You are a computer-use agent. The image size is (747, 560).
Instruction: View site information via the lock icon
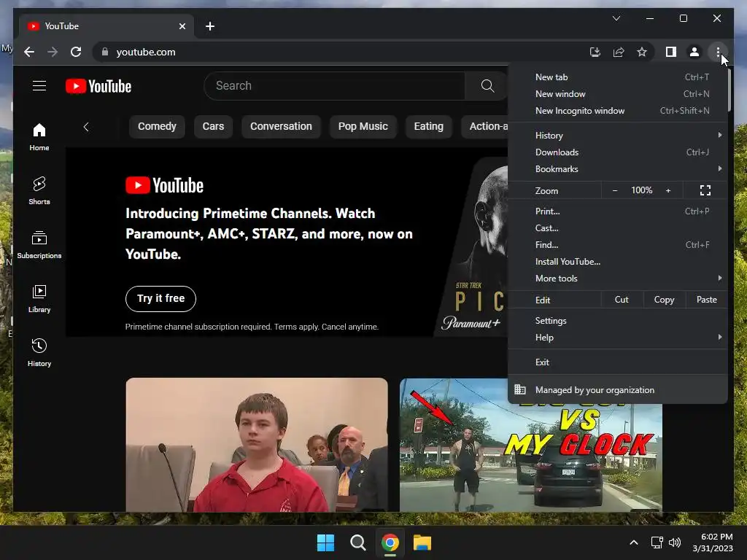(x=105, y=52)
